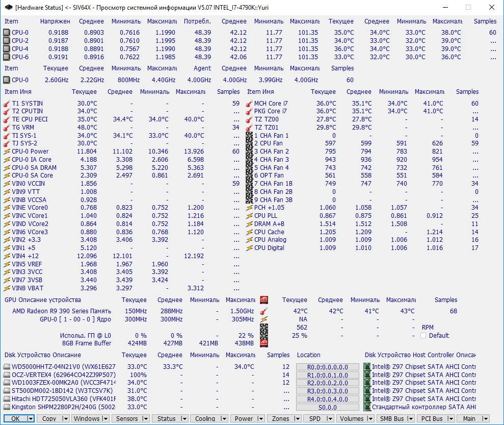Open the Power dropdown arrow
The image size is (504, 425).
click(x=261, y=418)
